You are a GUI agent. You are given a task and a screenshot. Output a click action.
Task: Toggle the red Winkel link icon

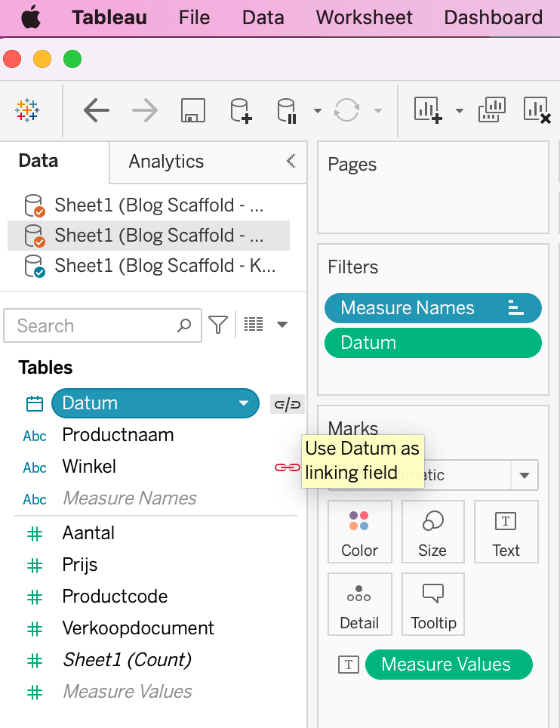point(287,467)
